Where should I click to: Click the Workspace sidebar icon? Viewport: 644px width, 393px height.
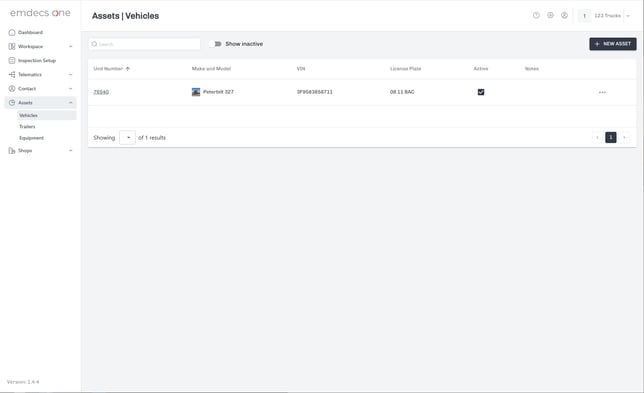(x=12, y=46)
